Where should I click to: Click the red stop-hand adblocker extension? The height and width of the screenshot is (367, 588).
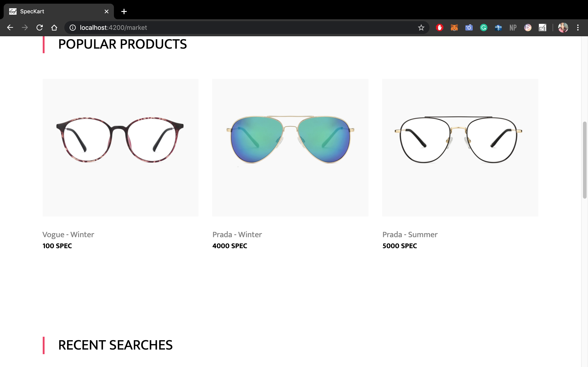click(x=439, y=28)
